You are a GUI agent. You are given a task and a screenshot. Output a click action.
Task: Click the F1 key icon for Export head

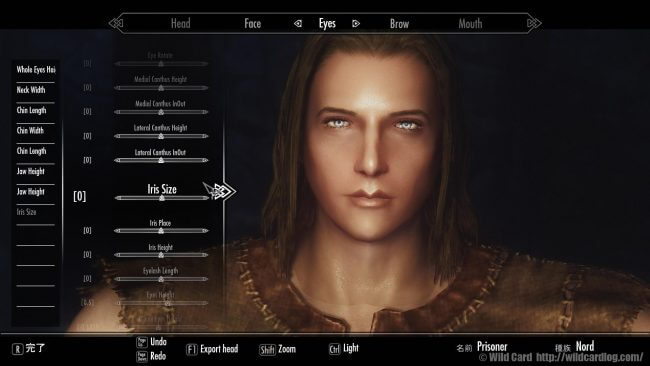(192, 349)
